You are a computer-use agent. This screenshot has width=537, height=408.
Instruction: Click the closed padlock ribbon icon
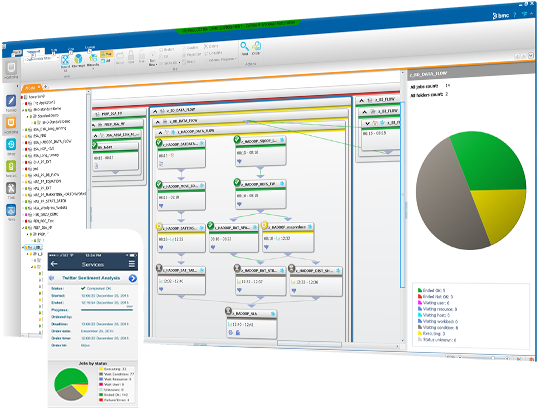coord(131,56)
